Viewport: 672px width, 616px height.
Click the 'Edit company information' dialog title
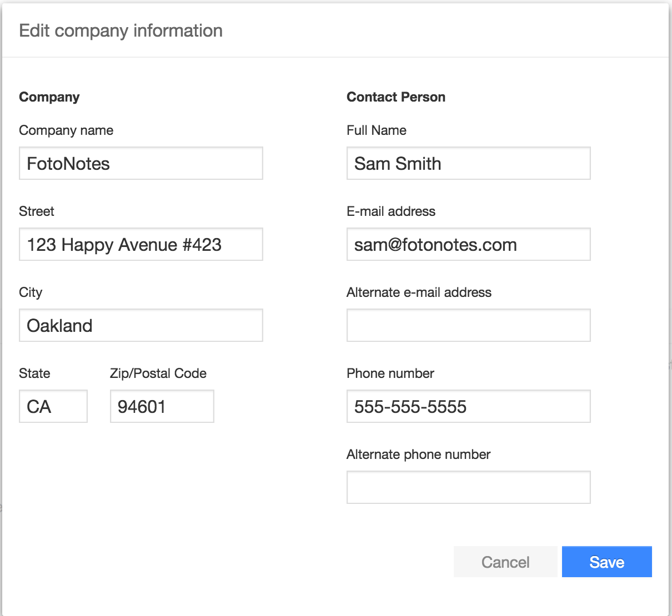tap(121, 31)
